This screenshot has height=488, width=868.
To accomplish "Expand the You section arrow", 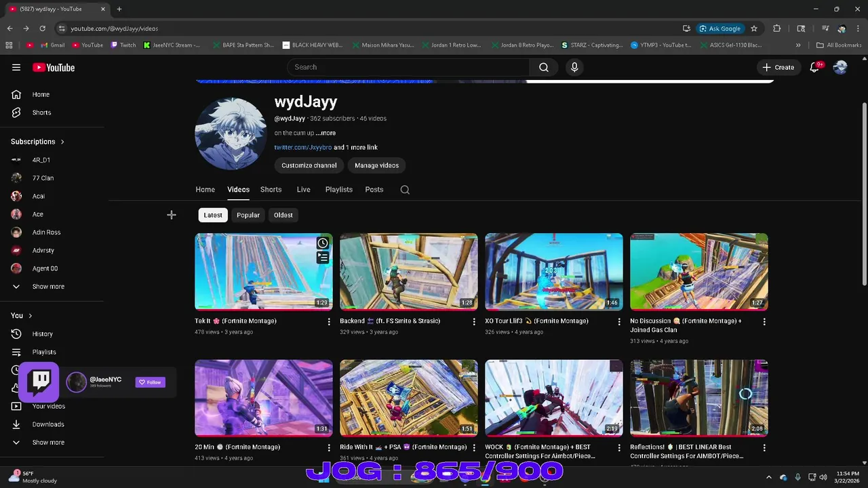I will (30, 316).
